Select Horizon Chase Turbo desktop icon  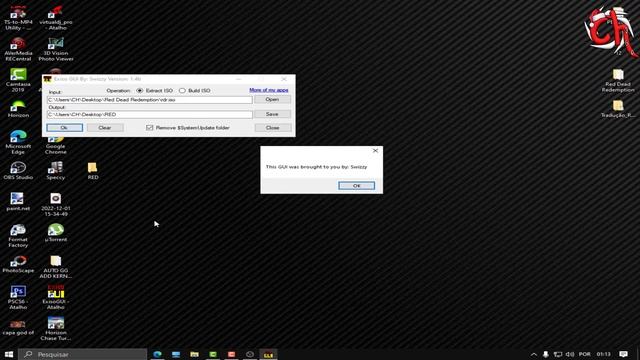click(x=56, y=329)
